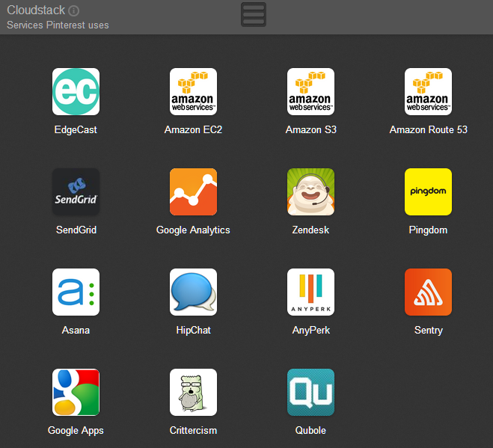Viewport: 493px width, 448px height.
Task: Click the Pingdom label
Action: coord(428,230)
